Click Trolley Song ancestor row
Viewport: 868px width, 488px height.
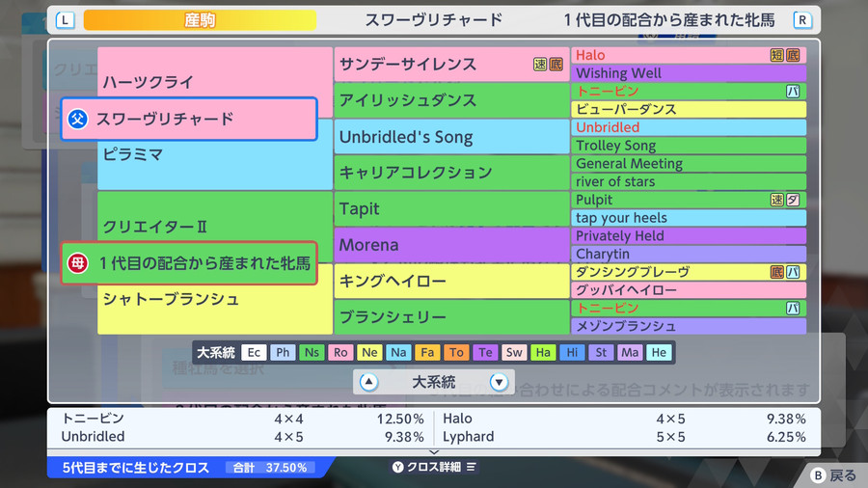(689, 146)
